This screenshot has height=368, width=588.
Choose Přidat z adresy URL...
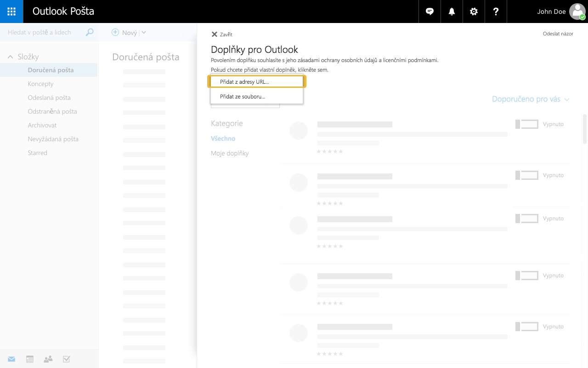(257, 81)
